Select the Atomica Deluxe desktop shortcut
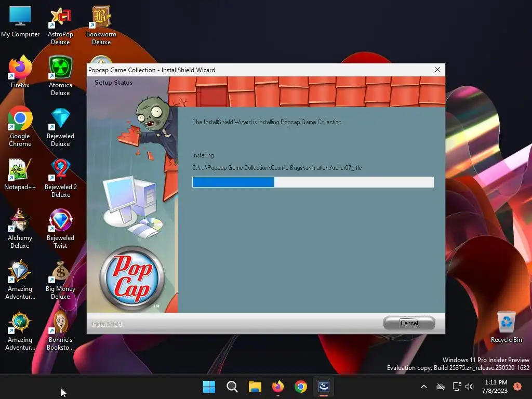This screenshot has height=399, width=532. click(x=60, y=76)
